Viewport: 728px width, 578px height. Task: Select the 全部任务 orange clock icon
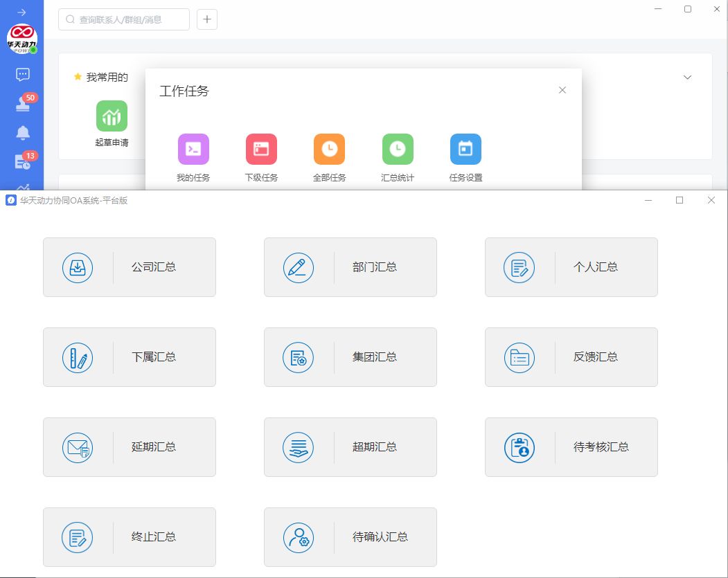click(x=329, y=149)
